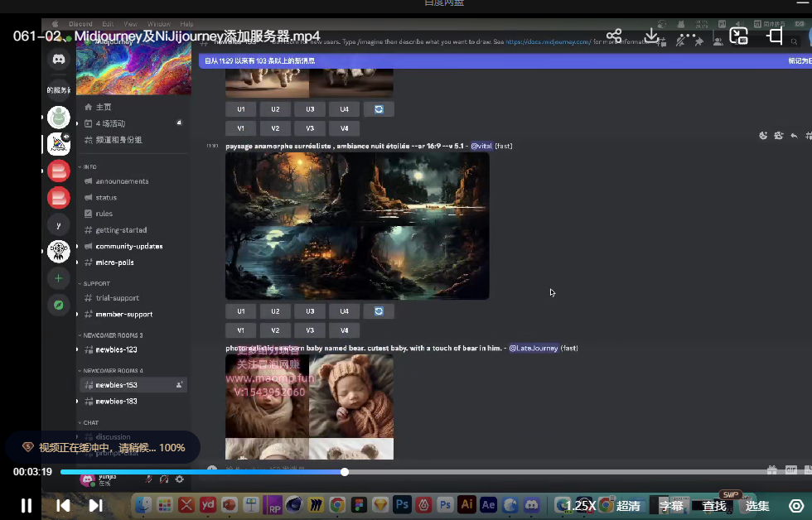Open Discord user settings gear
Screen dimensions: 812x520
click(x=180, y=479)
